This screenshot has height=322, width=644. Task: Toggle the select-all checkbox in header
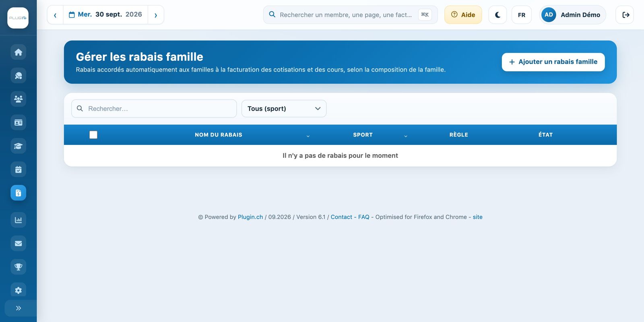pos(93,135)
